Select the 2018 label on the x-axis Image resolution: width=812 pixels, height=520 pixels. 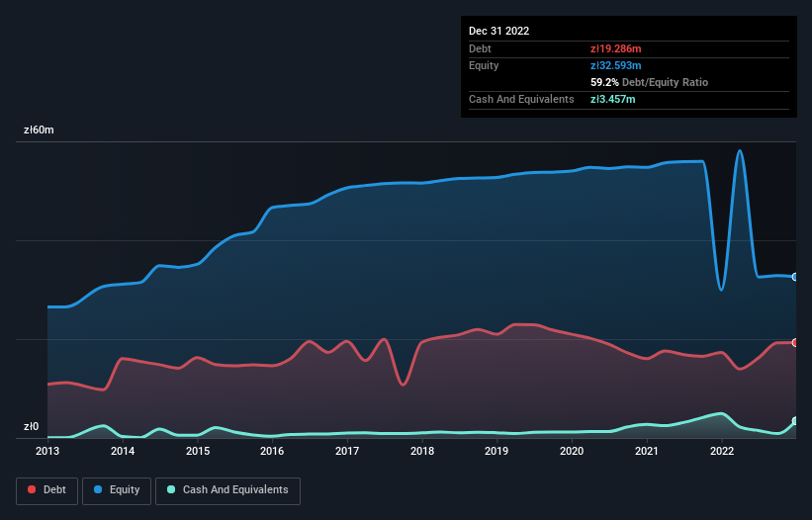tap(422, 451)
